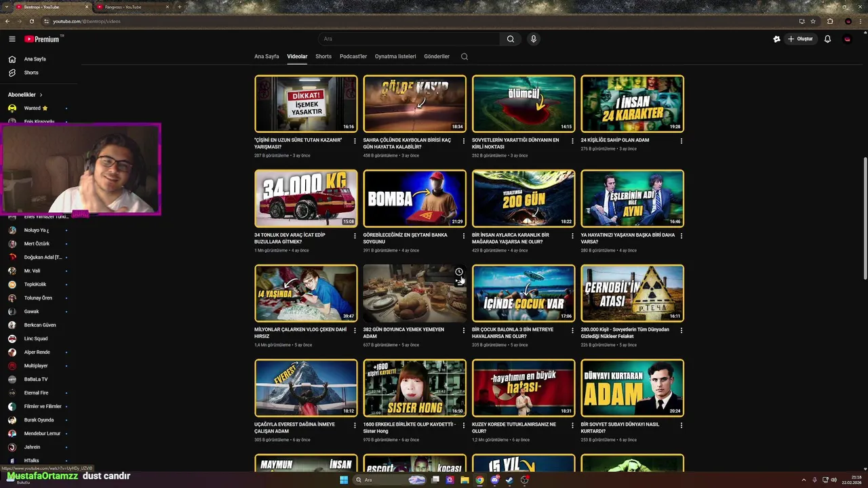Click the page vertical scrollbar
Viewport: 868px width, 488px height.
(865, 217)
